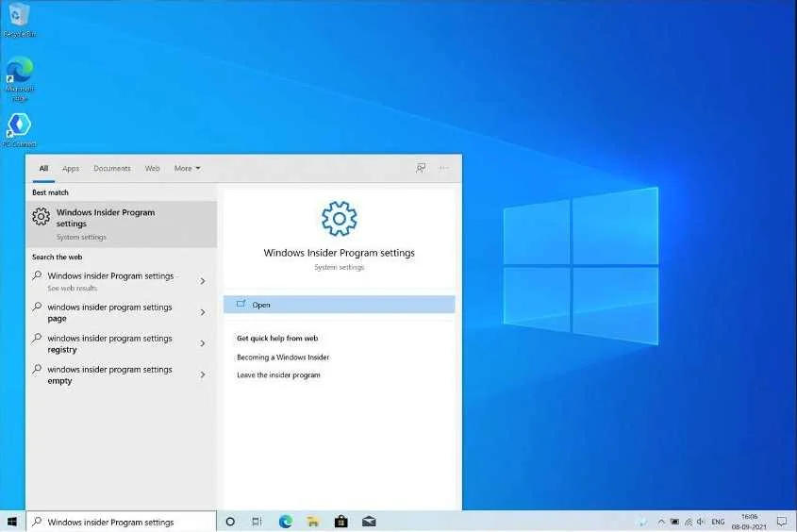Select best match Windows Insider Program settings
The image size is (797, 532).
[x=122, y=224]
